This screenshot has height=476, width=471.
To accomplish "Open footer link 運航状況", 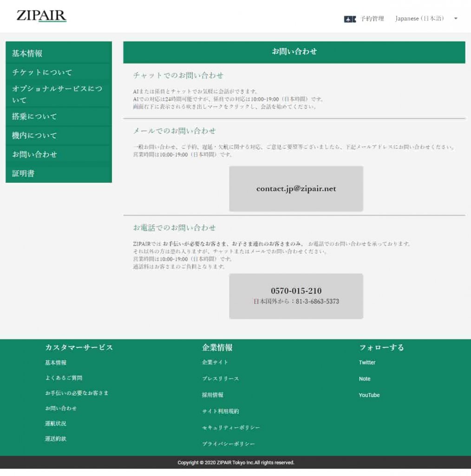I will [56, 423].
